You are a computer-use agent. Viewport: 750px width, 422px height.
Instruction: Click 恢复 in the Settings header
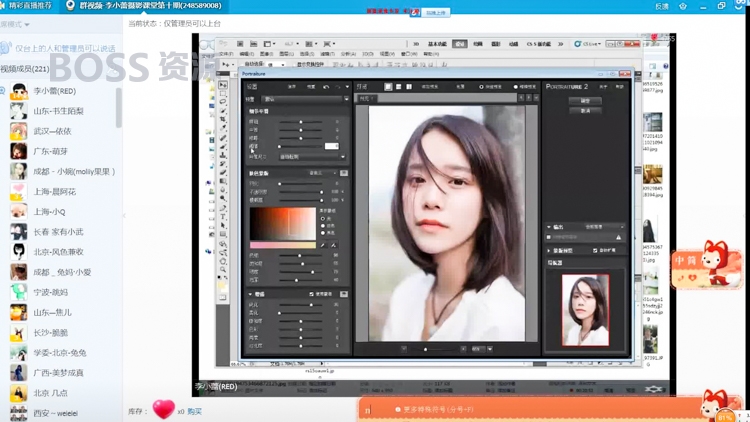pyautogui.click(x=310, y=87)
